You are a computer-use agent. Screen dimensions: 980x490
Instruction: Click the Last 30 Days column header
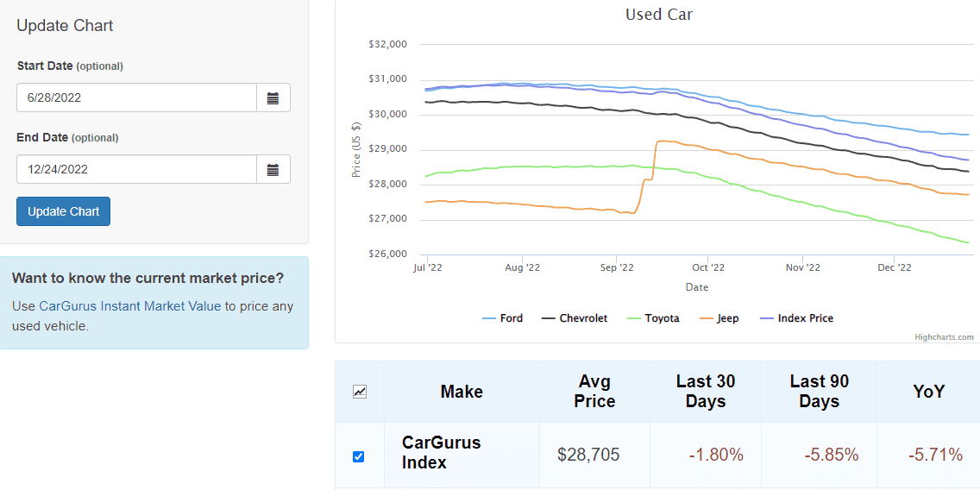[x=706, y=392]
